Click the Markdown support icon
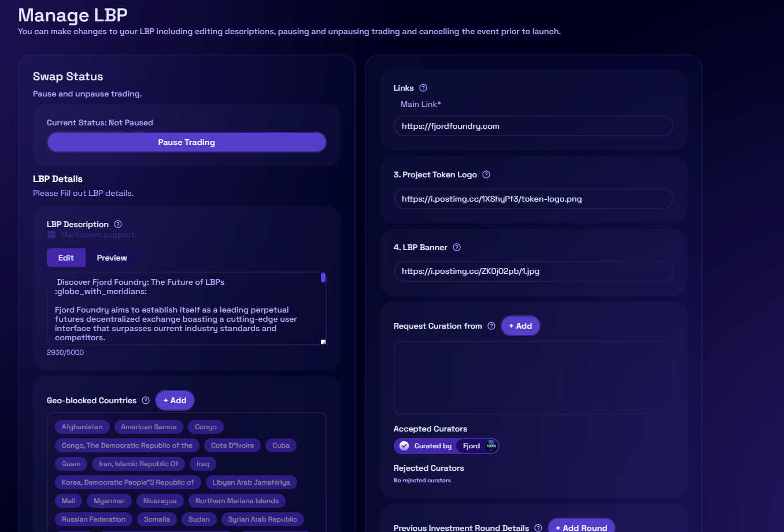 [51, 235]
